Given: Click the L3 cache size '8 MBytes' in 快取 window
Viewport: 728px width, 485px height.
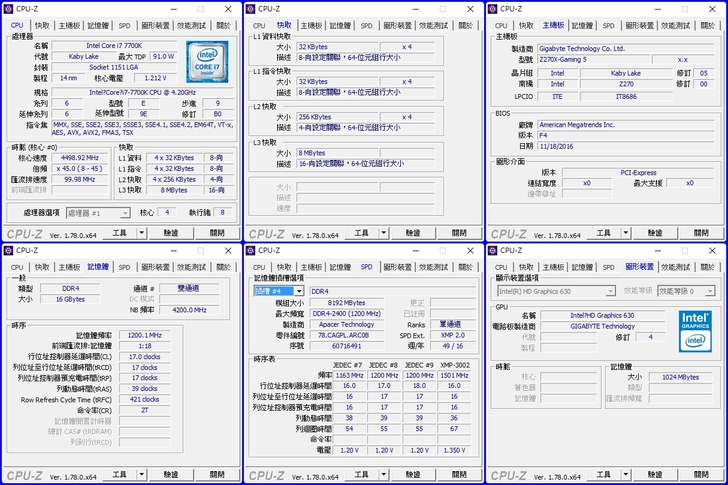Looking at the screenshot, I should pos(338,153).
